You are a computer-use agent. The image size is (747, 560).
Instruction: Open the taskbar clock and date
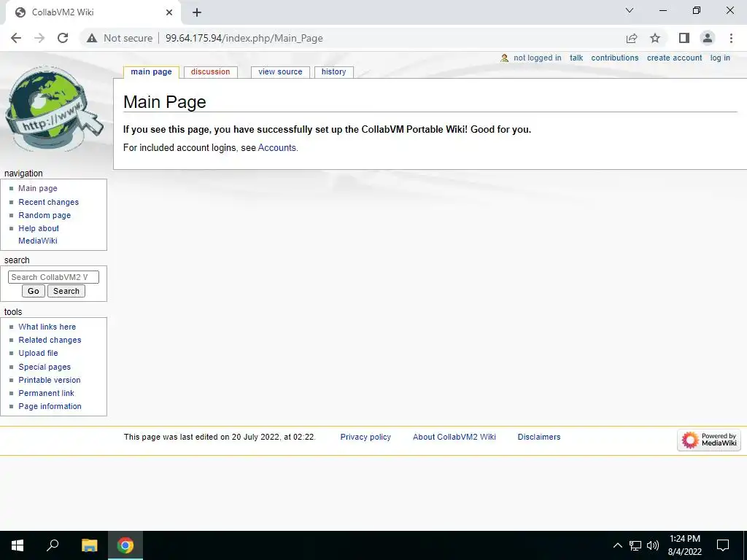pos(684,545)
